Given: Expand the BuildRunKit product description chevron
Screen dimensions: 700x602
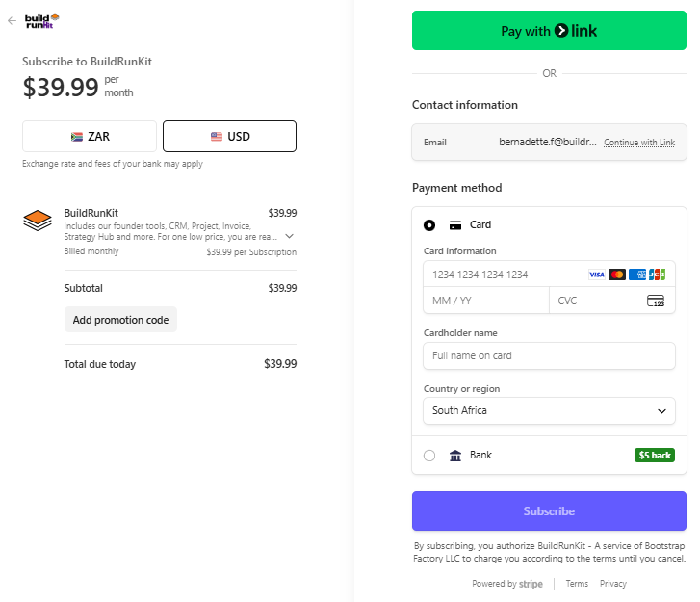Looking at the screenshot, I should coord(289,236).
